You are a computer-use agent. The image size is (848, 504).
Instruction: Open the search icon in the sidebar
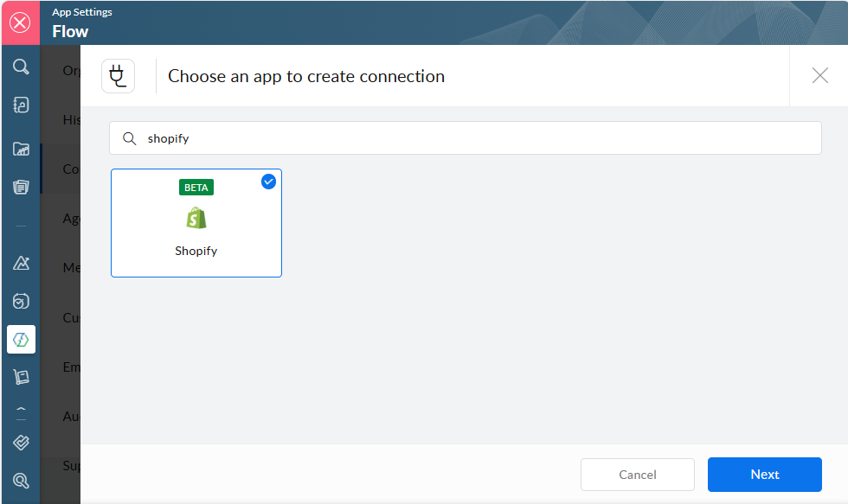point(21,67)
